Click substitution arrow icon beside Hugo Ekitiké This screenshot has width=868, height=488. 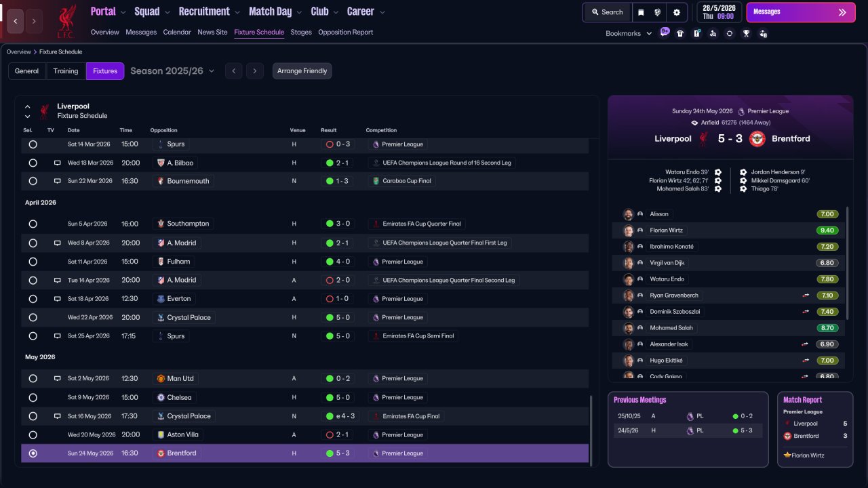point(806,361)
